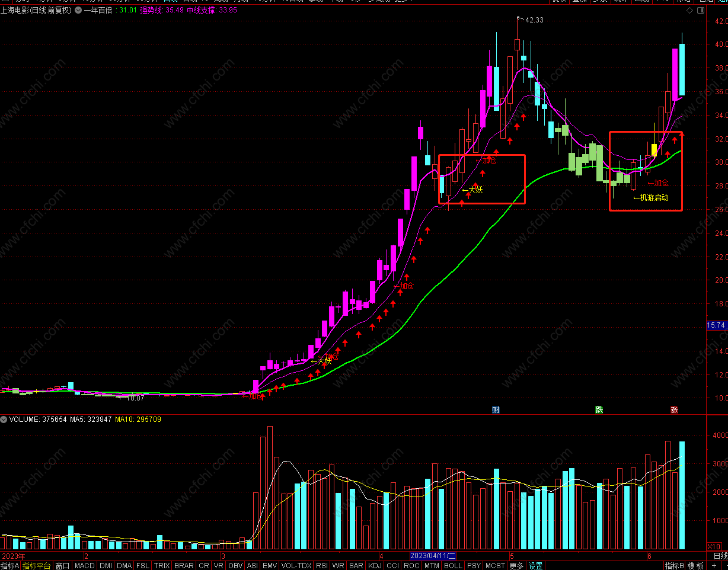The width and height of the screenshot is (728, 570).
Task: Open the 模板 template button
Action: pos(696,566)
